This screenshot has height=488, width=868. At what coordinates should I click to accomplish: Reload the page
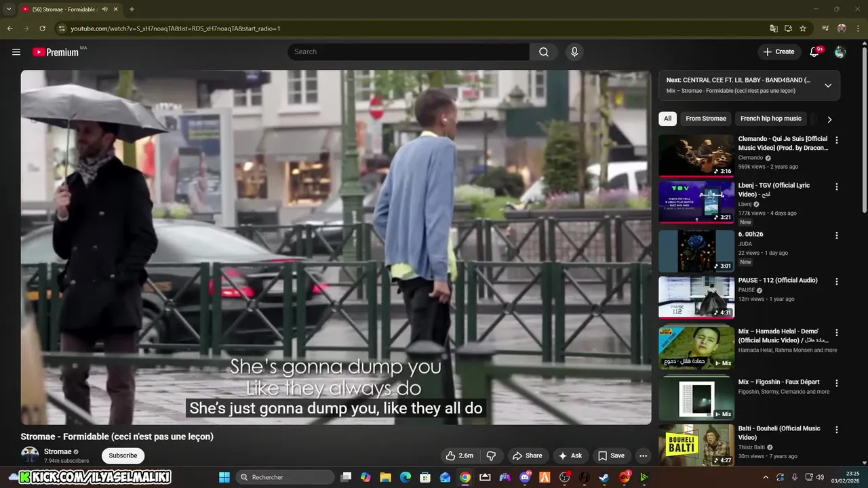click(42, 28)
